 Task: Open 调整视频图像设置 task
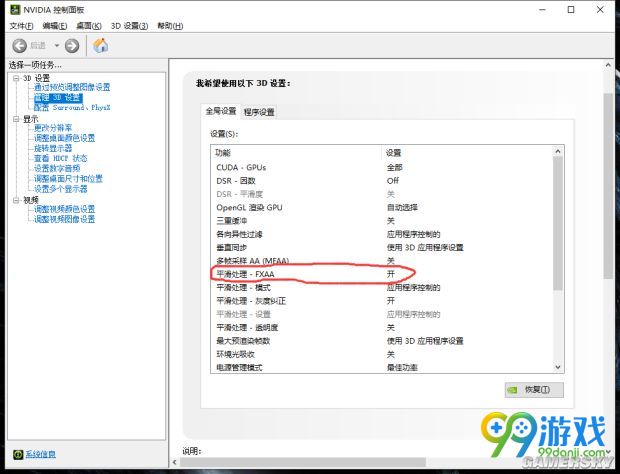64,219
